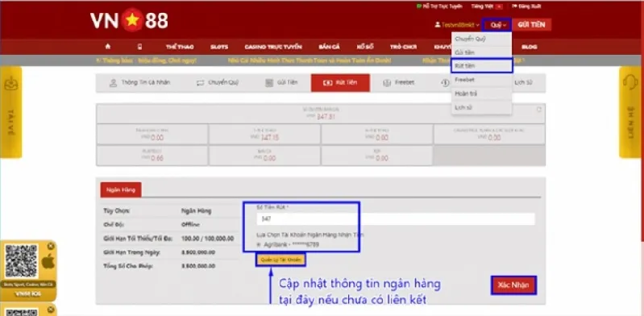This screenshot has width=644, height=316.
Task: Refresh balances using the refresh icon
Action: [x=539, y=110]
